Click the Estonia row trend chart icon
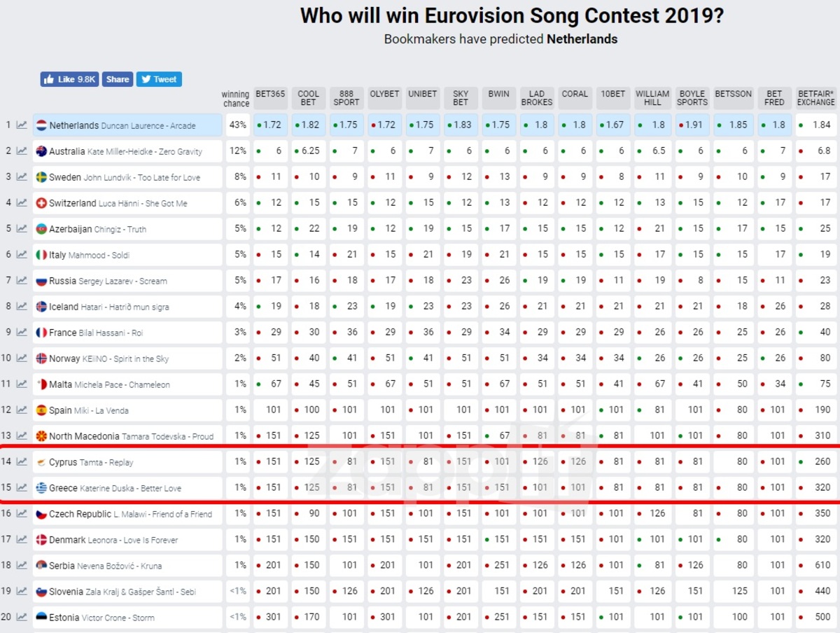840x633 pixels. (x=22, y=618)
